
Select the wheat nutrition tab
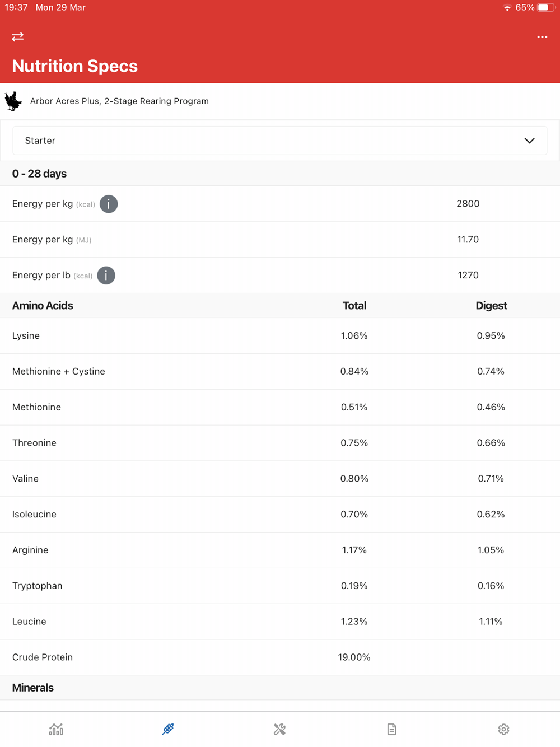[x=168, y=729]
